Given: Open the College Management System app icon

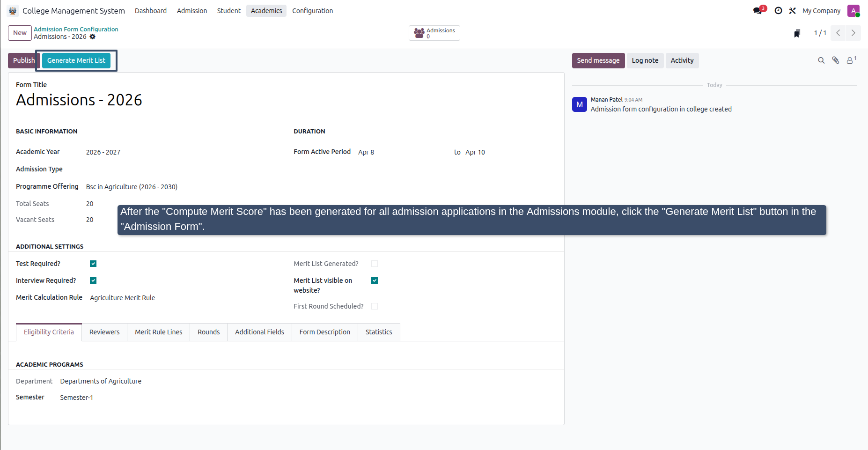Looking at the screenshot, I should pos(13,11).
